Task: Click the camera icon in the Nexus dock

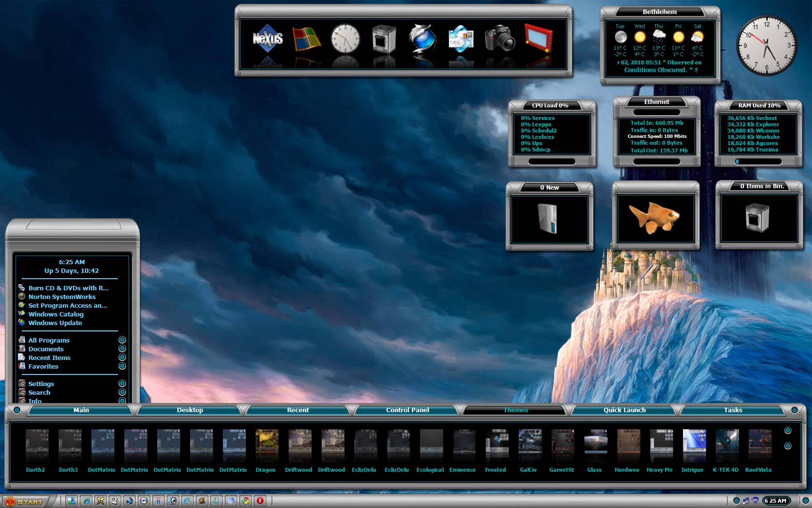Action: [x=500, y=39]
